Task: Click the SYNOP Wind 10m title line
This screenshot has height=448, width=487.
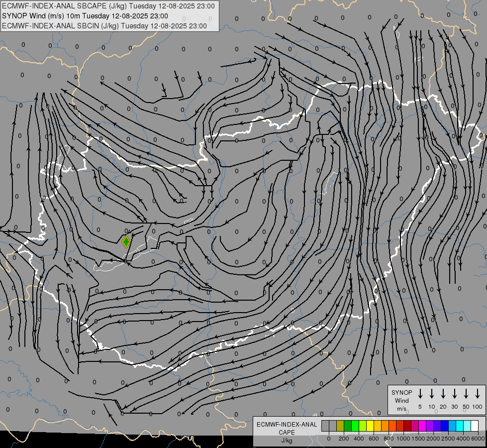Action: [x=85, y=16]
